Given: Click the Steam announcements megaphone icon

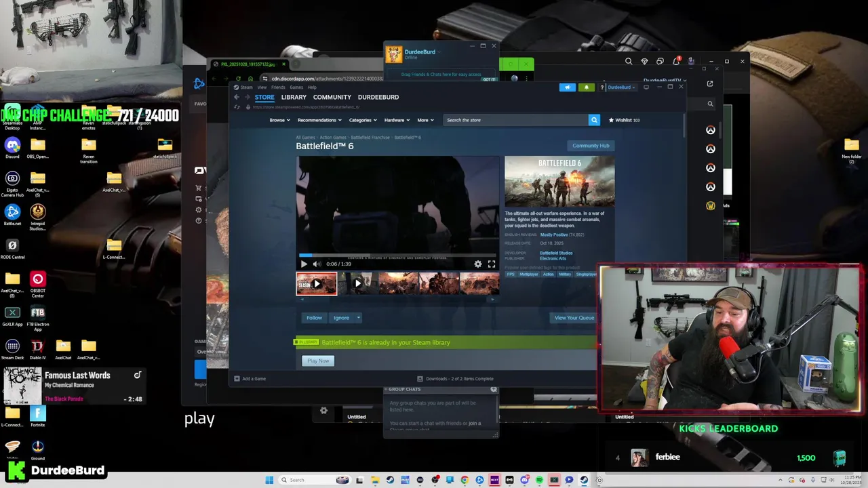Looking at the screenshot, I should [x=567, y=87].
